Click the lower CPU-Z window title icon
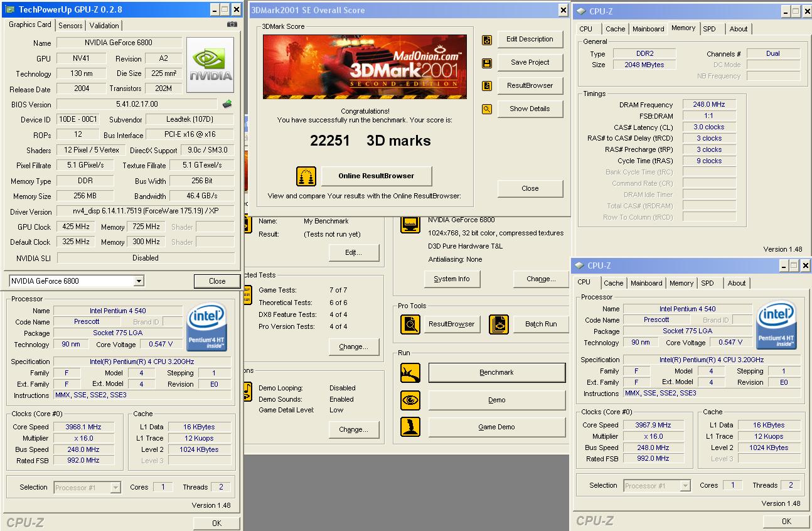Viewport: 812px width, 531px height. coord(579,265)
